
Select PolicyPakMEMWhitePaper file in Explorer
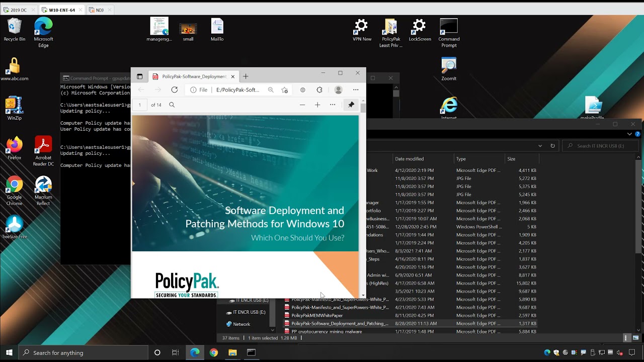click(317, 315)
